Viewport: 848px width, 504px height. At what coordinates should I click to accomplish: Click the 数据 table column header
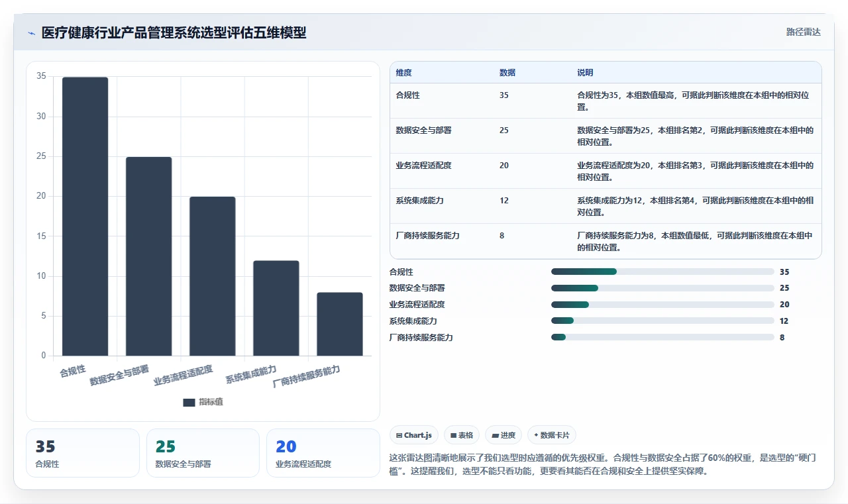[x=507, y=72]
